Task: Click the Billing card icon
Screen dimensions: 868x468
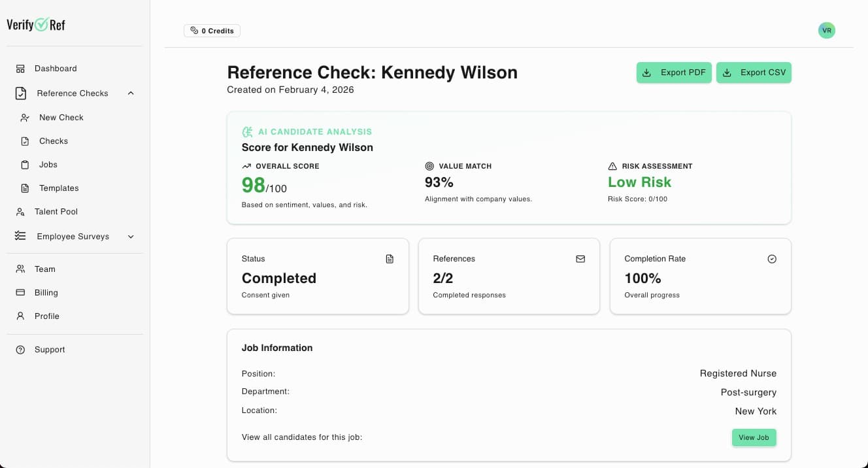Action: pyautogui.click(x=20, y=293)
